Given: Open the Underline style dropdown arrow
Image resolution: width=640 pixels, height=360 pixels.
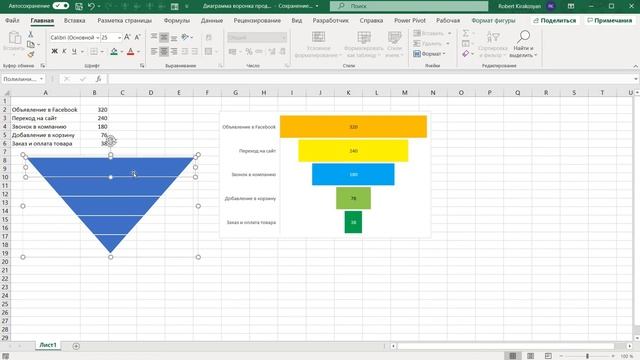Looking at the screenshot, I should click(82, 51).
